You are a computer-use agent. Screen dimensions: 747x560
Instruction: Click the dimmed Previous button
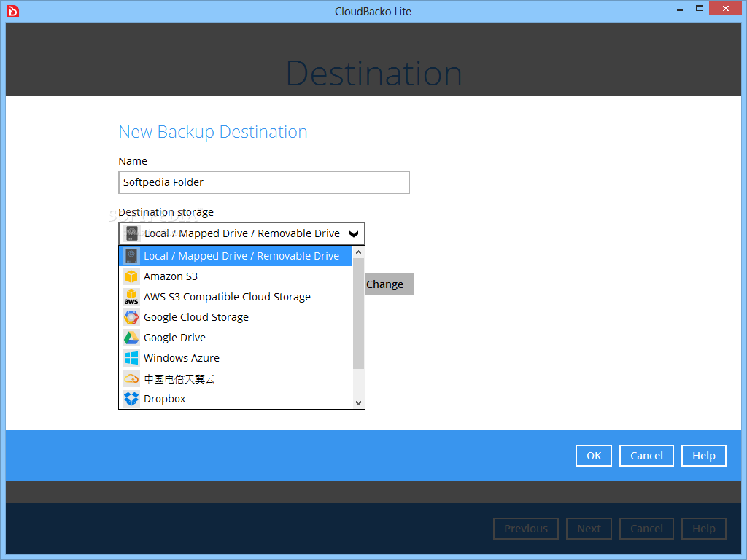click(526, 529)
